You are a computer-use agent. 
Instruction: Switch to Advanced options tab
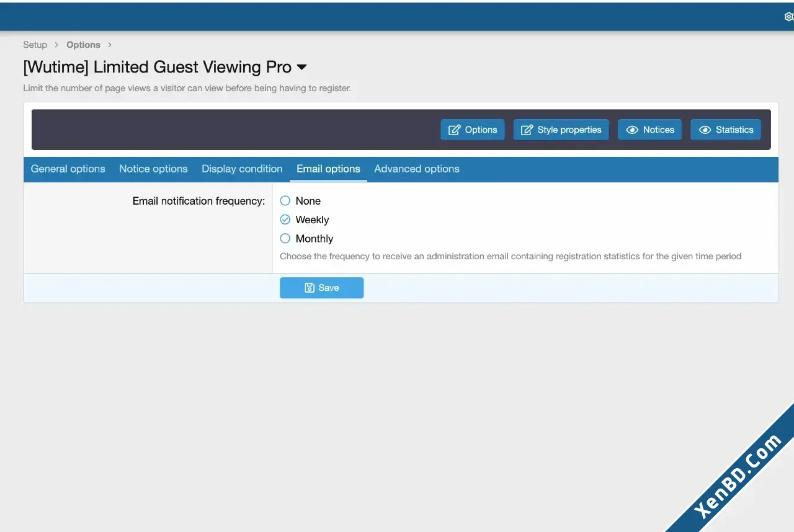click(417, 169)
